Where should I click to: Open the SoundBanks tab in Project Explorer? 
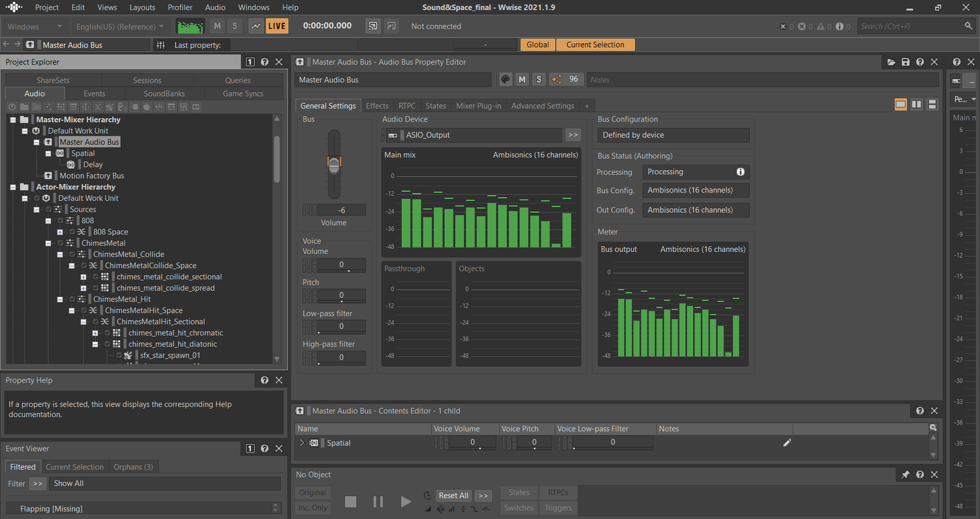click(164, 93)
